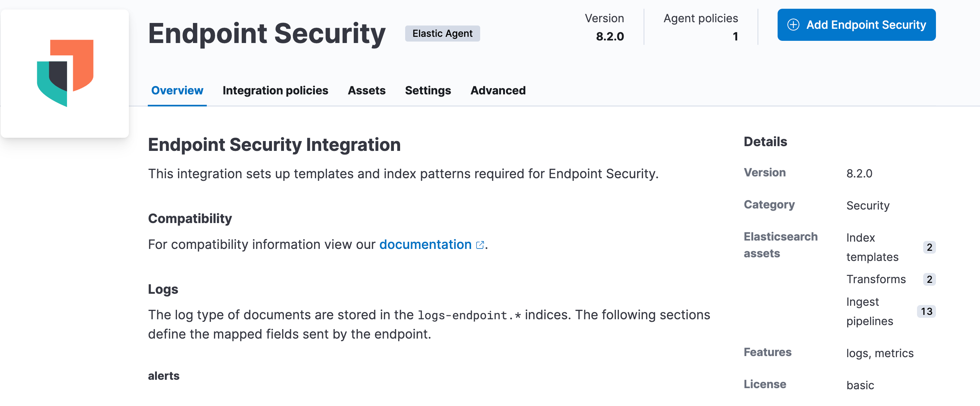
Task: Click the Elastic Agent badge
Action: pos(442,34)
